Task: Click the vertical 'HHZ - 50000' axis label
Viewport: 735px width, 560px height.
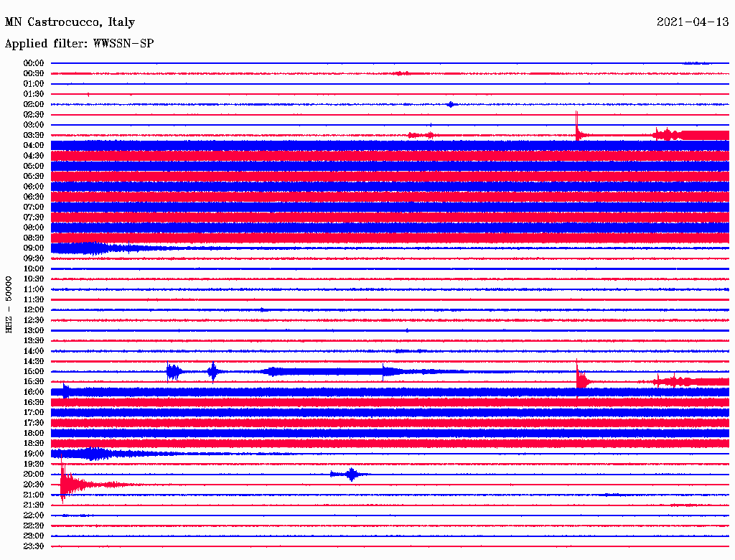Action: tap(9, 305)
